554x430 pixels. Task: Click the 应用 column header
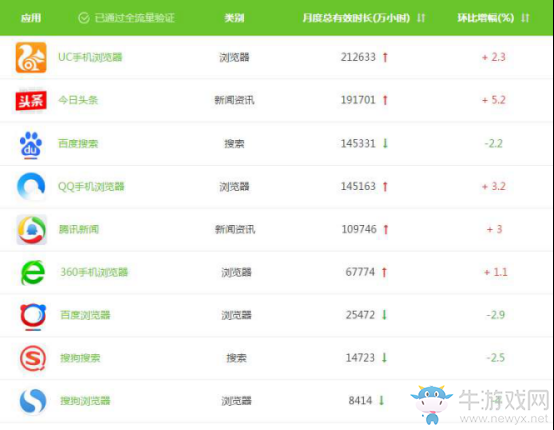[x=31, y=18]
